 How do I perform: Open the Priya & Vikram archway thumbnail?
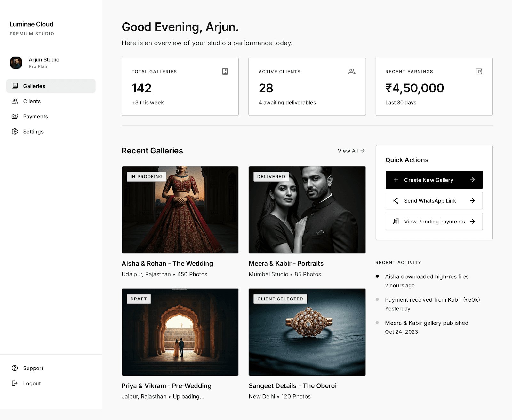pos(180,332)
